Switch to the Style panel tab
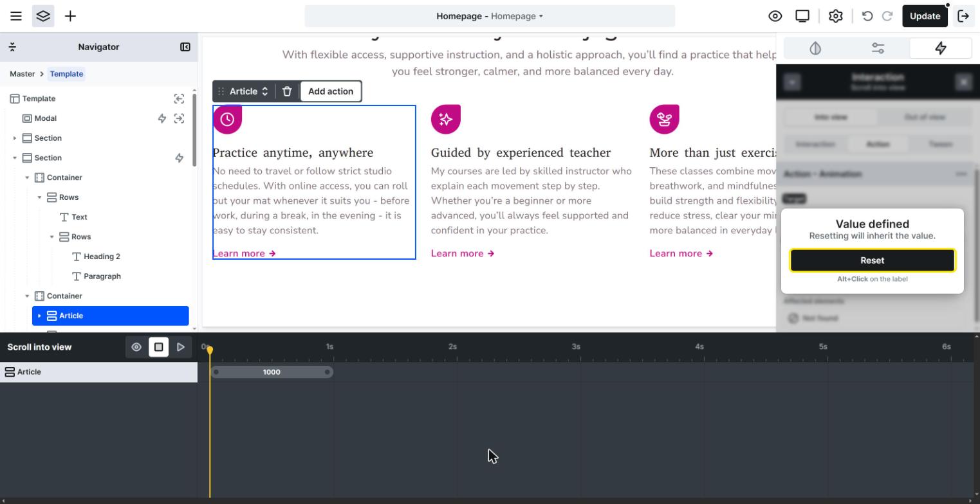This screenshot has width=980, height=504. tap(815, 48)
